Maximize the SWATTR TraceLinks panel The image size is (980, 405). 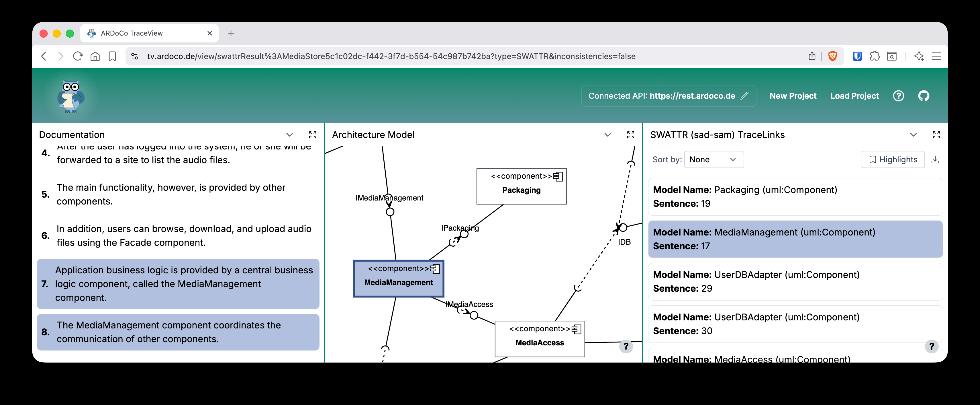click(x=936, y=135)
